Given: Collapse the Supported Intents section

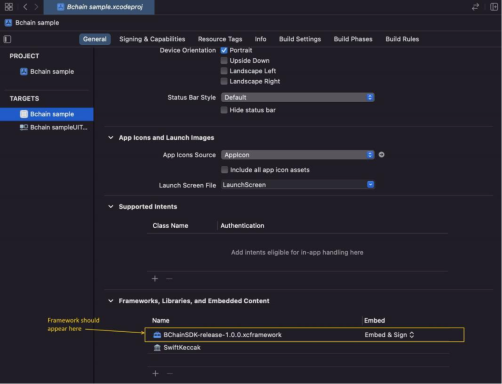Looking at the screenshot, I should [x=111, y=207].
